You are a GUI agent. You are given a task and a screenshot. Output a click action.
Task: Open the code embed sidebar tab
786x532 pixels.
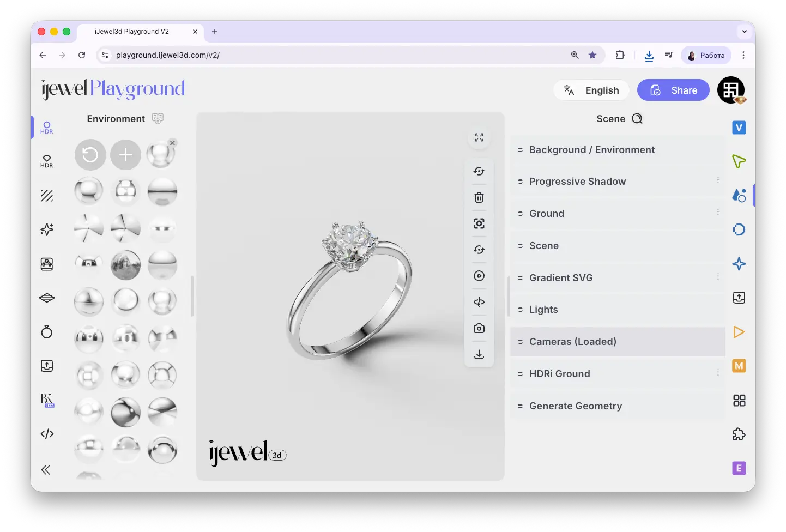tap(47, 434)
